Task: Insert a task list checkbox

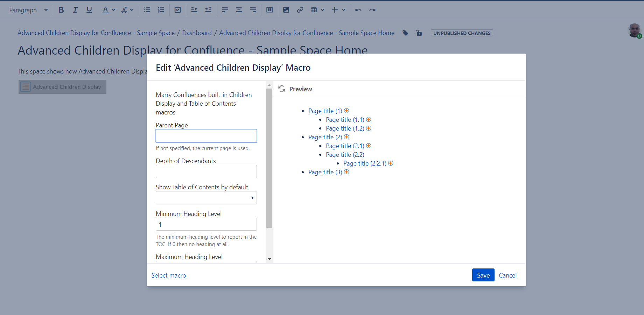Action: (x=178, y=10)
